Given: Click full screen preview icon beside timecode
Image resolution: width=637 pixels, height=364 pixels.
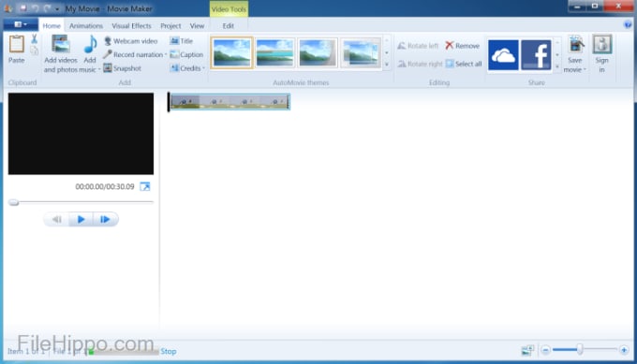Looking at the screenshot, I should 145,186.
